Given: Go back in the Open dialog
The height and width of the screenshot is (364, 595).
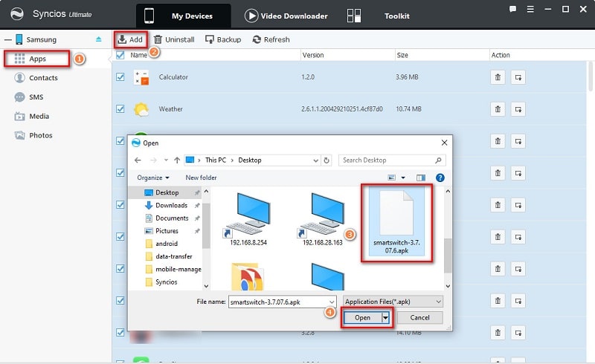Looking at the screenshot, I should pos(138,160).
